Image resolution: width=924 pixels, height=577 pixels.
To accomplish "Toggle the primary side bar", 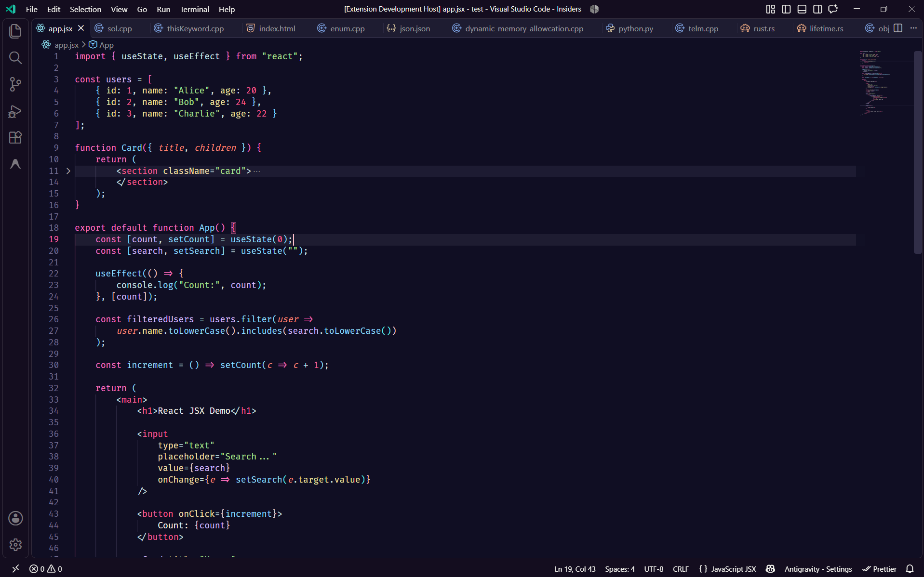I will coord(786,9).
